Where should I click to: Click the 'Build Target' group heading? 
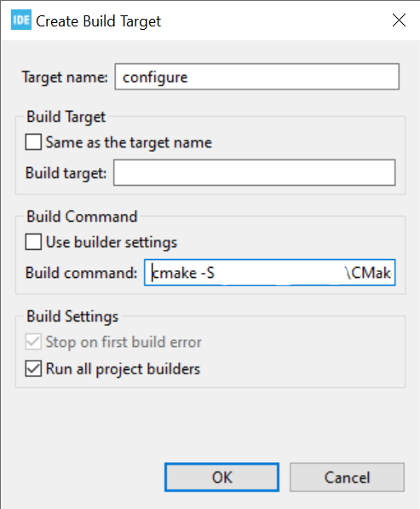tap(66, 117)
